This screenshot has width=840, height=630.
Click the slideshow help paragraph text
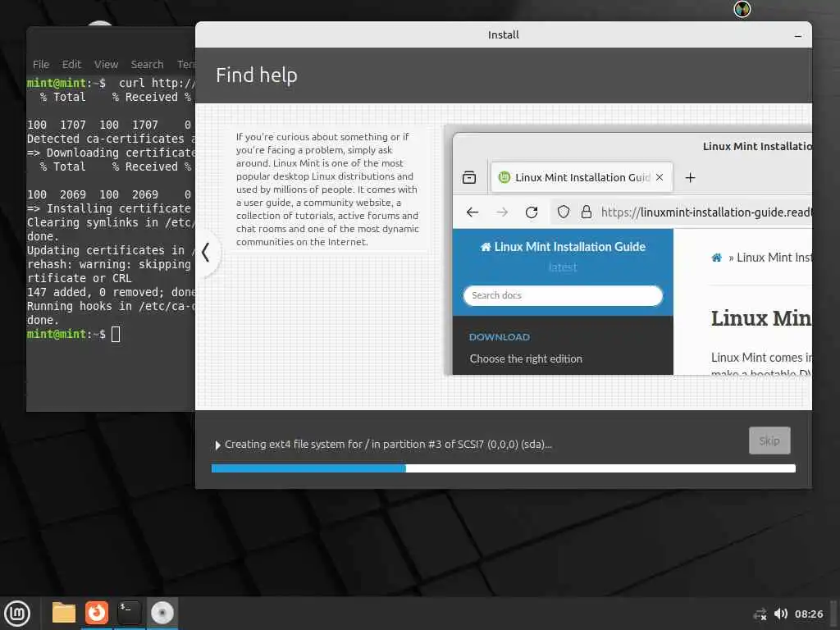click(327, 189)
